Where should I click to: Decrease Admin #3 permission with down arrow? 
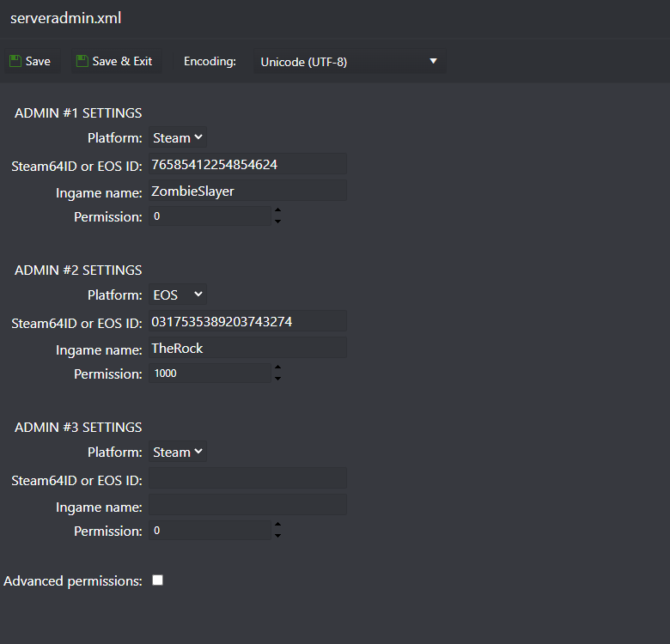277,536
